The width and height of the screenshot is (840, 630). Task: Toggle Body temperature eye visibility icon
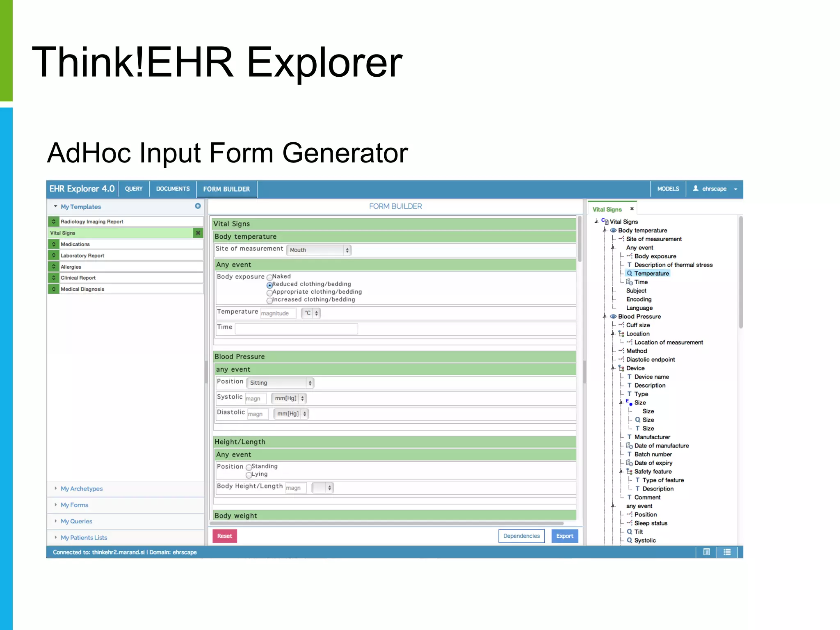(613, 230)
